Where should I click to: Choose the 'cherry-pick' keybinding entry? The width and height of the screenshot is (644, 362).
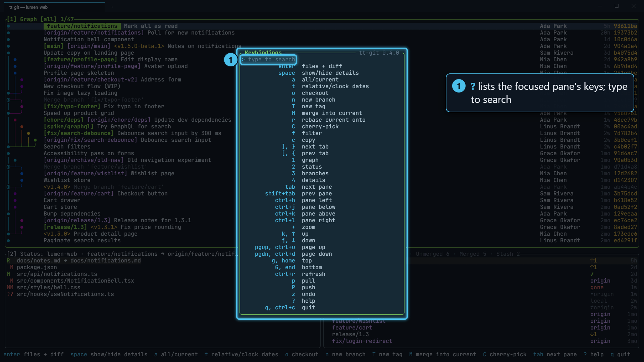click(322, 127)
